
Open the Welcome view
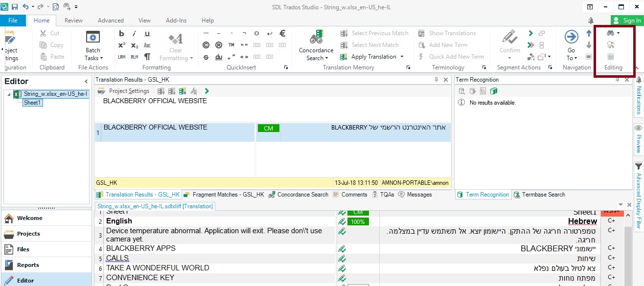click(46, 218)
